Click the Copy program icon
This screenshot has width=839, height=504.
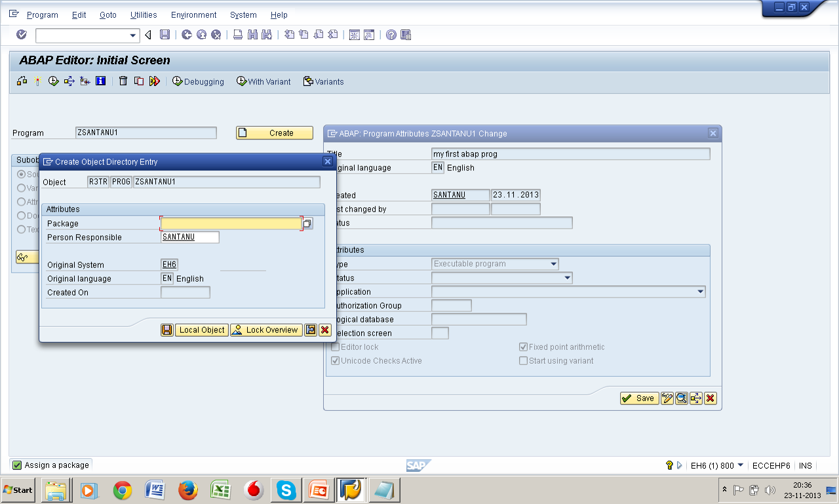138,81
